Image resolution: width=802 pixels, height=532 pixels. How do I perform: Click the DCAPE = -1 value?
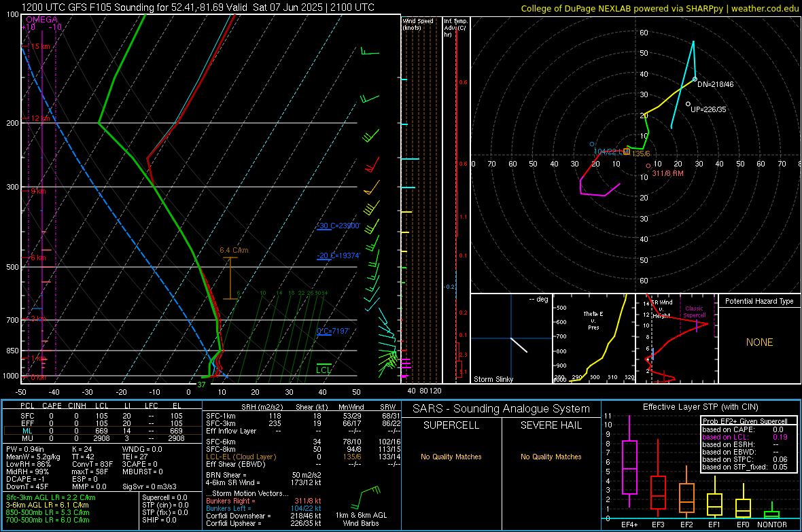[26, 479]
